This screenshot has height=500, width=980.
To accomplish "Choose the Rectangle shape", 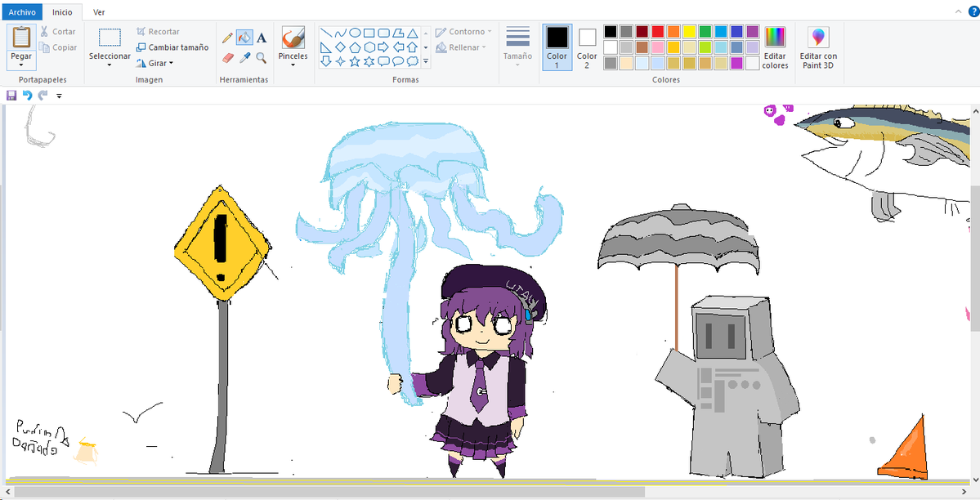I will [x=369, y=33].
